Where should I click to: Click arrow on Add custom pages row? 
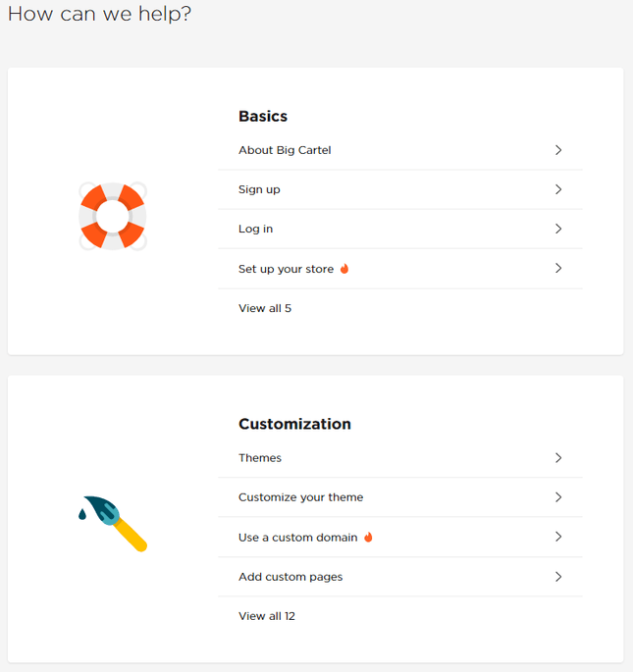pyautogui.click(x=558, y=577)
